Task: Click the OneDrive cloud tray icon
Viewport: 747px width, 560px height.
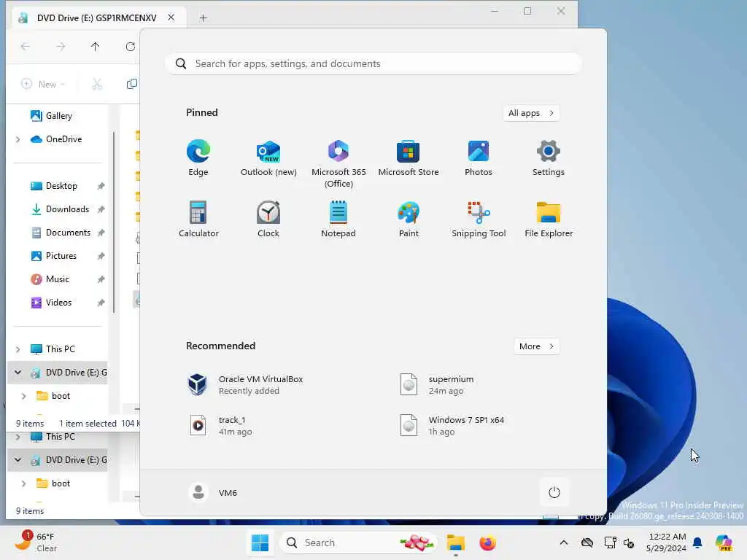Action: point(587,542)
